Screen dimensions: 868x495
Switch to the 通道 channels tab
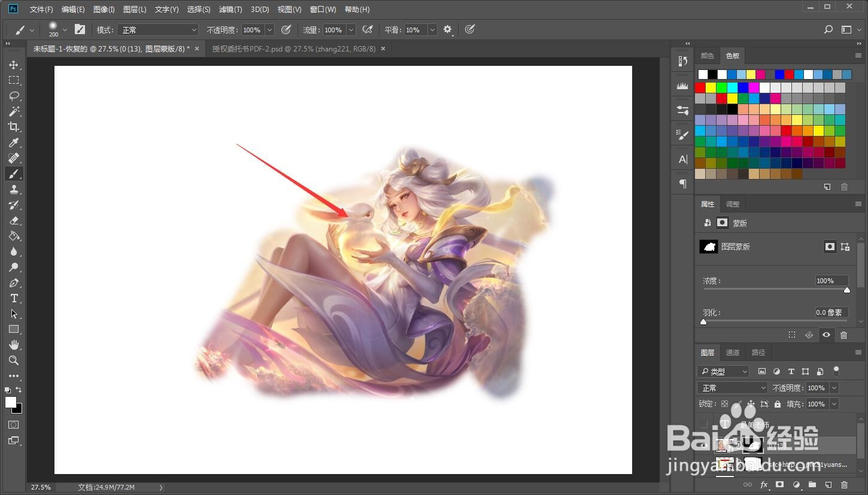coord(733,352)
